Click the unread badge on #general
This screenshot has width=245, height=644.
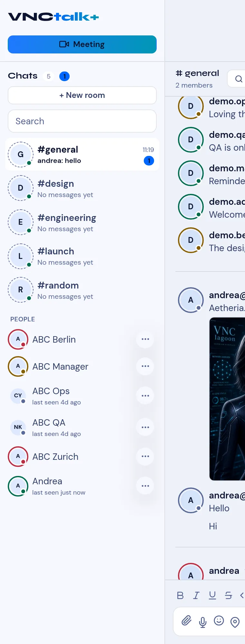point(149,161)
